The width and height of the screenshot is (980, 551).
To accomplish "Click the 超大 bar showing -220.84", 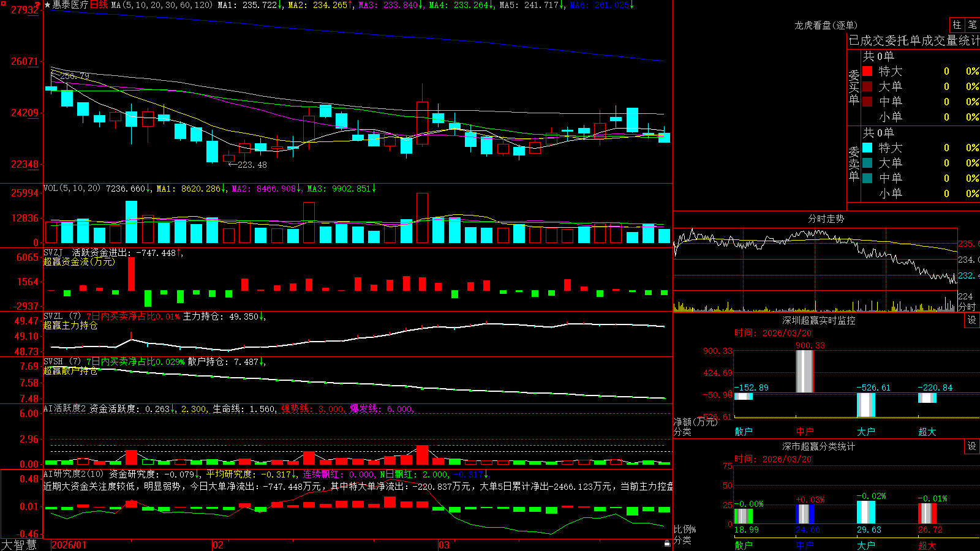I will (927, 398).
